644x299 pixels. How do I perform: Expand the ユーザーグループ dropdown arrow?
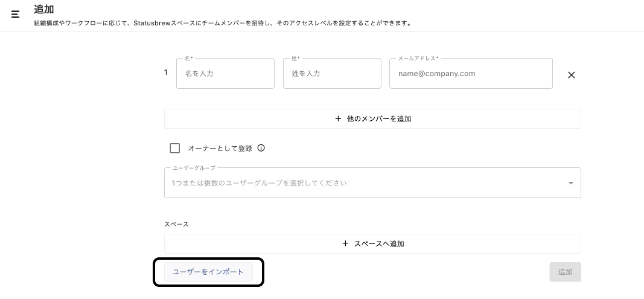pos(570,183)
